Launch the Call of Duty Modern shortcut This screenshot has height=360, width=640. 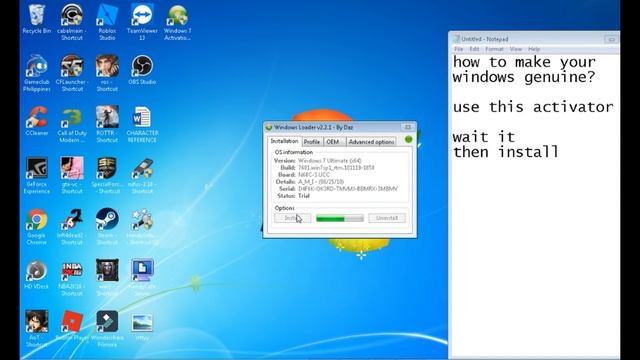tap(72, 118)
